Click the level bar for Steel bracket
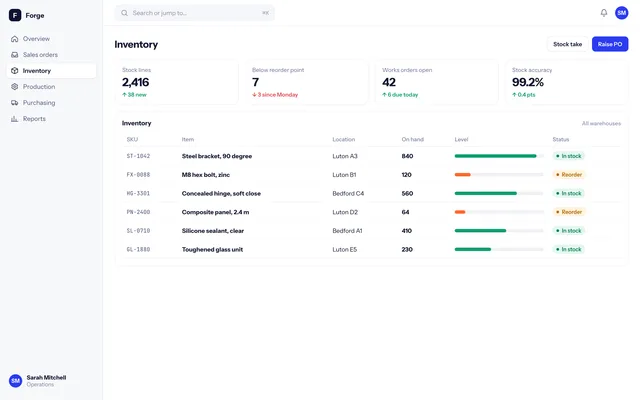The image size is (640, 400). click(x=499, y=156)
